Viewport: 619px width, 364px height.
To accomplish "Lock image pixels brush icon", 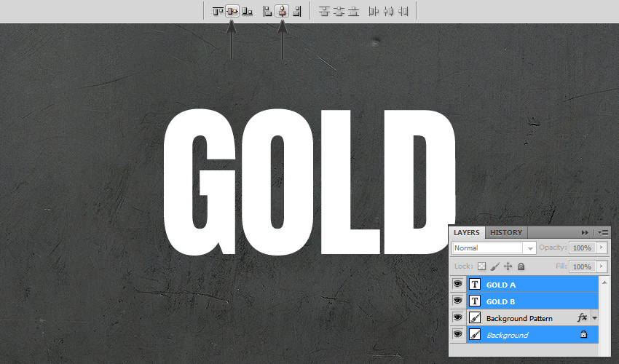I will coord(494,266).
